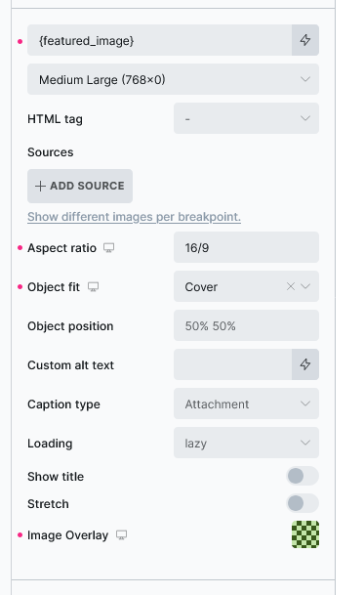Click the breakpoint monitor icon next to Aspect ratio
The height and width of the screenshot is (595, 364).
pos(109,248)
